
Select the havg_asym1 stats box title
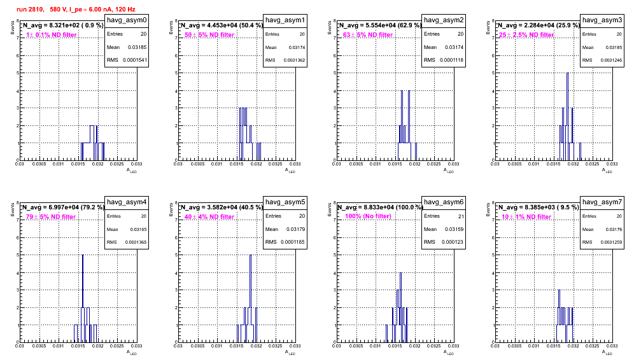coord(285,20)
